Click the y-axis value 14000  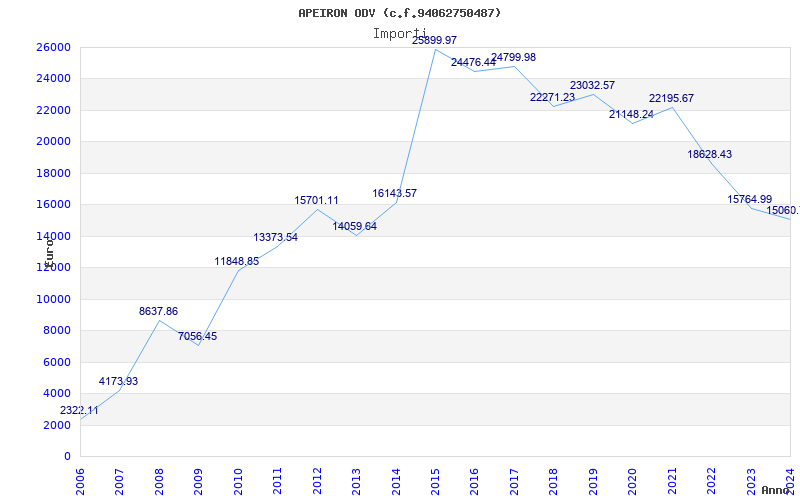[53, 236]
